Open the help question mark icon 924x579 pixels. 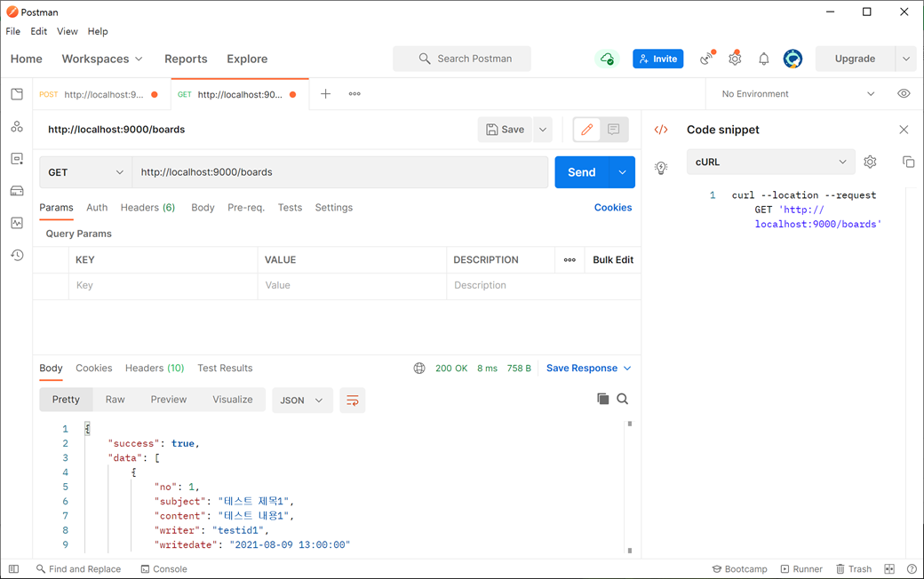912,569
